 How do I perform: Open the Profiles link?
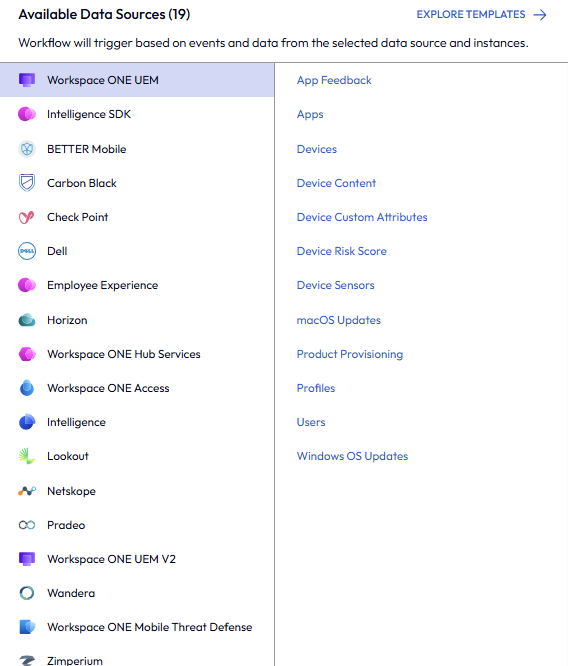316,388
